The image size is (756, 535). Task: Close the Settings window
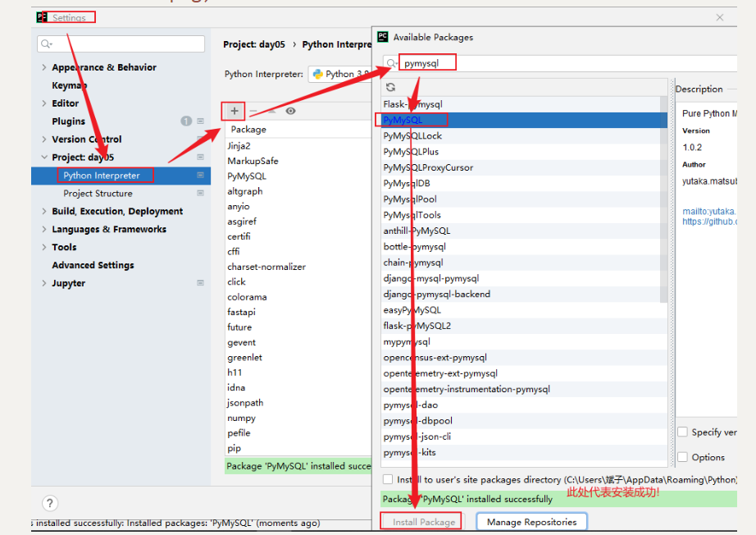[720, 17]
